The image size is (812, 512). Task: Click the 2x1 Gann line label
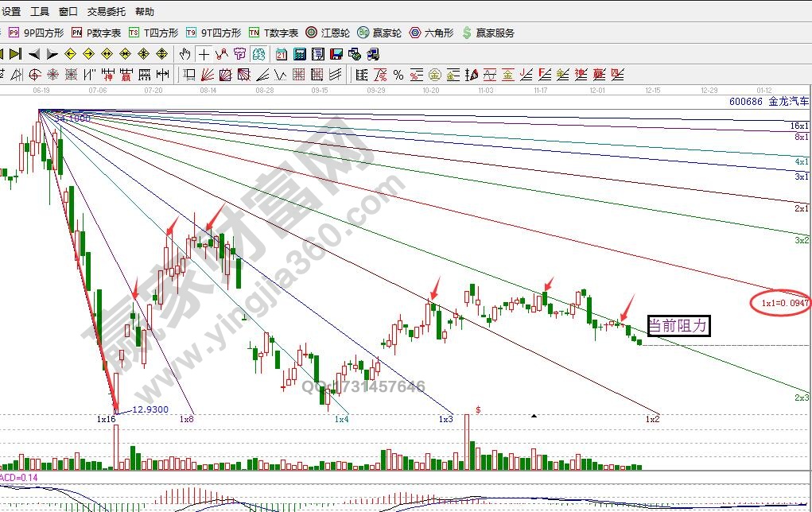tap(801, 208)
